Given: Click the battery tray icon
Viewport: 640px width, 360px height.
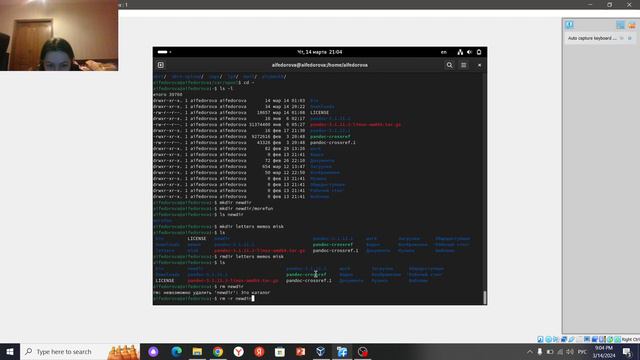Looking at the screenshot, I should click(550, 351).
